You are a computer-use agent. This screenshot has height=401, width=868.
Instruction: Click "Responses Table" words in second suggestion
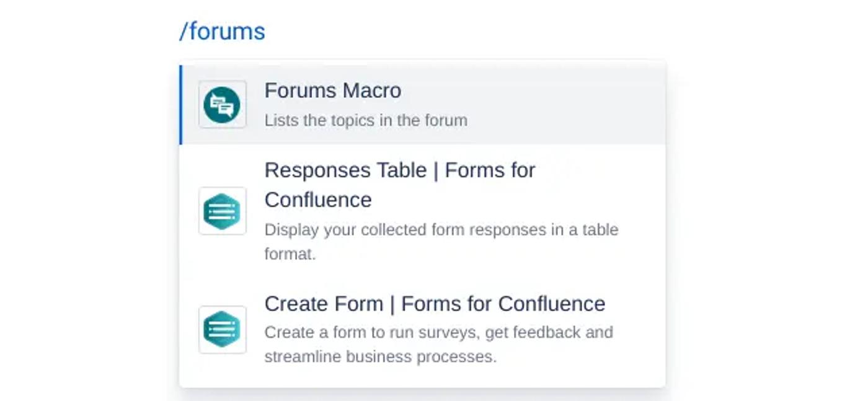tap(344, 170)
